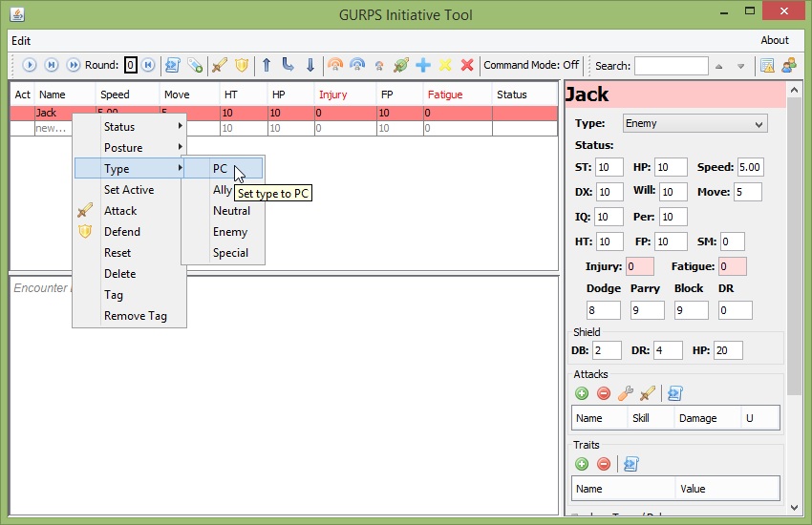Screen dimensions: 812x525
Task: Click the ST value field
Action: coord(609,168)
